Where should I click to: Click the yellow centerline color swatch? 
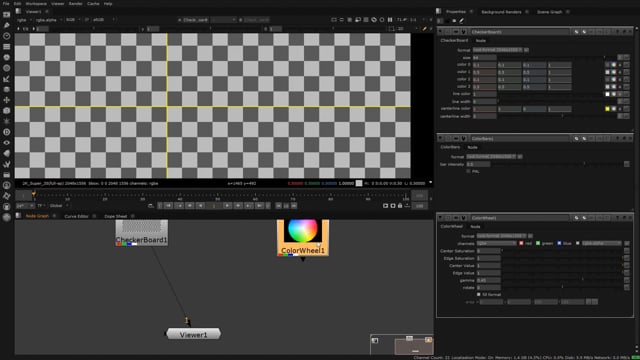click(607, 109)
